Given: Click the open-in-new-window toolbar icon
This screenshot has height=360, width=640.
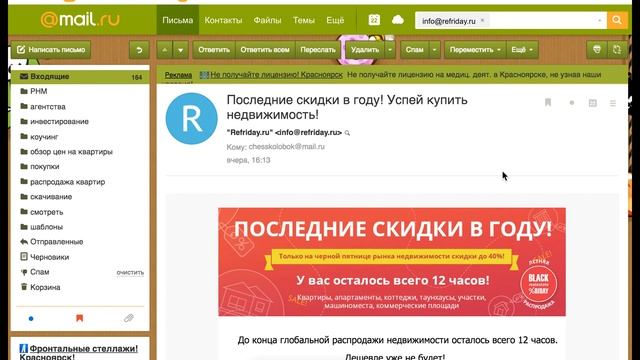Looking at the screenshot, I should click(617, 50).
